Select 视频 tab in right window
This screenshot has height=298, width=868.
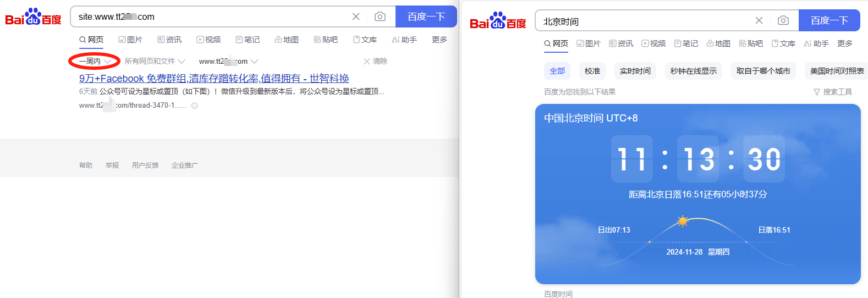(x=653, y=43)
